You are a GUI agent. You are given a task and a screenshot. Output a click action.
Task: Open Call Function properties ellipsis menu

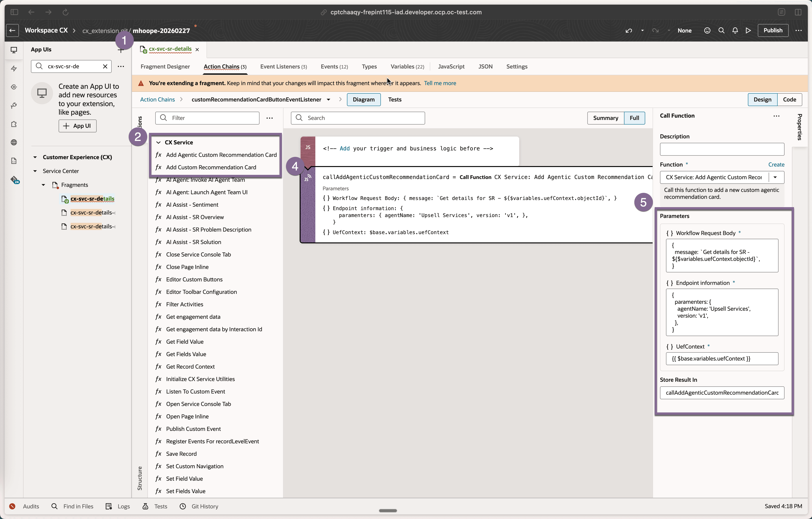pyautogui.click(x=776, y=116)
